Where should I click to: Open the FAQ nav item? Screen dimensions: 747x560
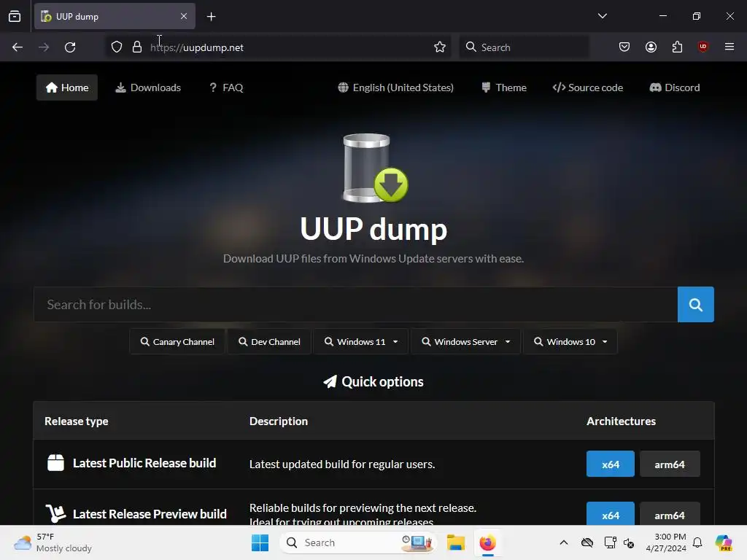point(226,87)
